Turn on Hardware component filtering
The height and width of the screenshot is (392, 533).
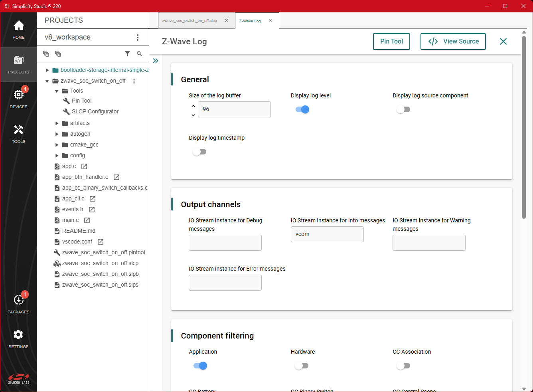pyautogui.click(x=302, y=365)
